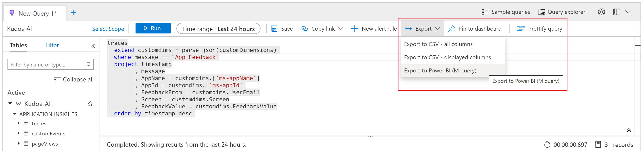Save the query

[x=282, y=29]
